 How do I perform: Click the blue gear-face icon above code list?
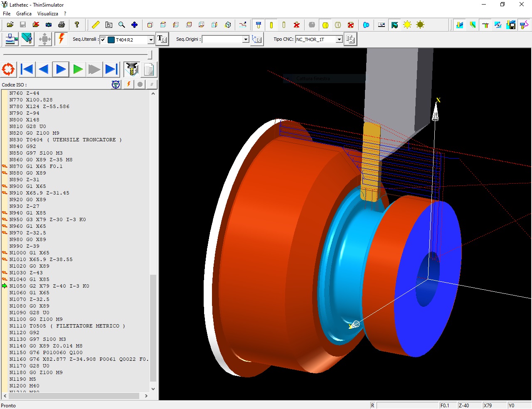click(116, 84)
